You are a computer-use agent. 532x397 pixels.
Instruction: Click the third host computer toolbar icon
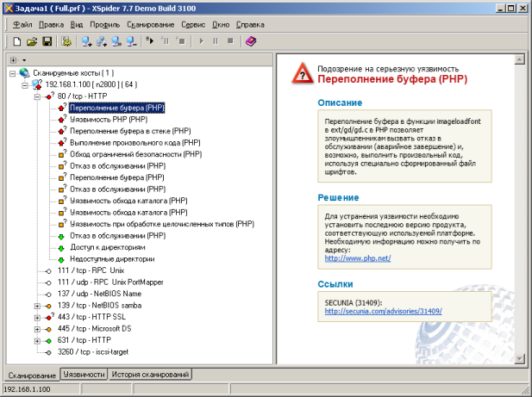[x=116, y=41]
